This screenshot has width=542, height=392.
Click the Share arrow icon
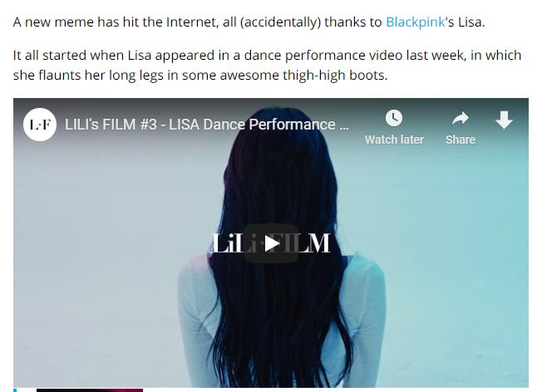point(461,119)
